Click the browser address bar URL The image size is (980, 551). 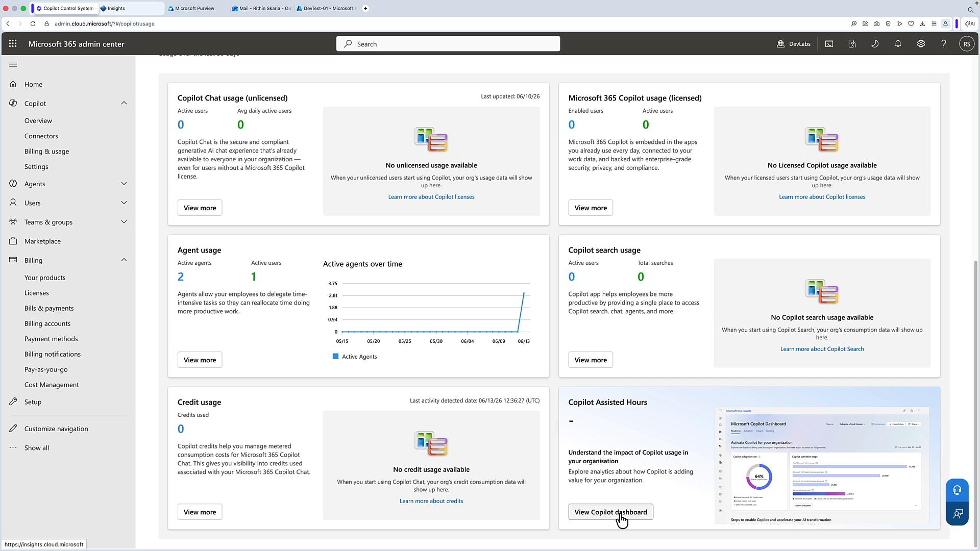[x=105, y=23]
